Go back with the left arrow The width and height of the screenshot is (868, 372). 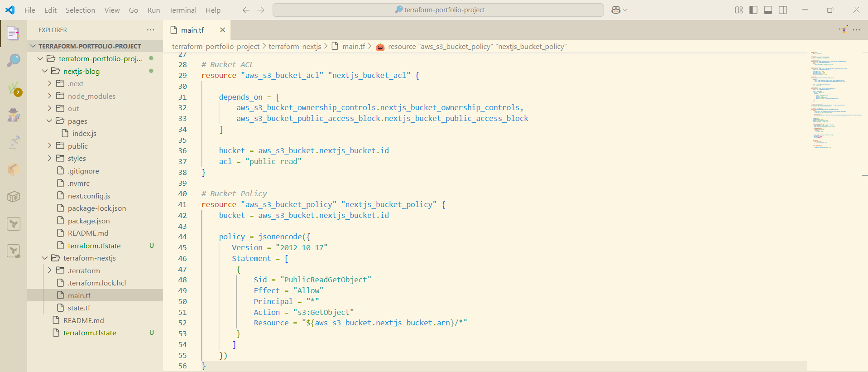[x=246, y=10]
